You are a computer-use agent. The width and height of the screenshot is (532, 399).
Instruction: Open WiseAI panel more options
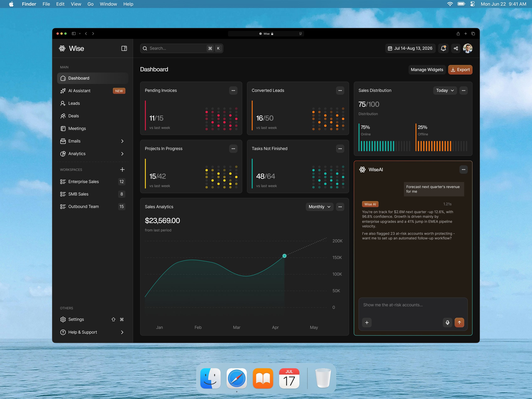pyautogui.click(x=463, y=170)
